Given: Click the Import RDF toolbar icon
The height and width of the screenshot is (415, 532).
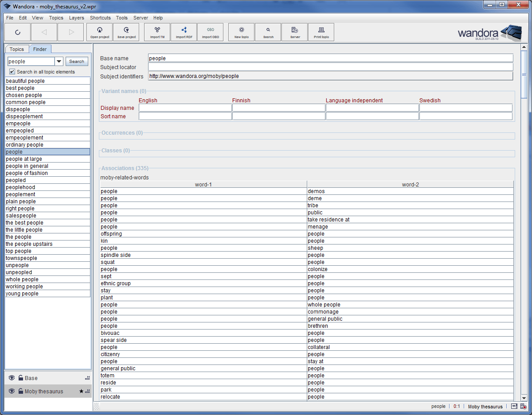Looking at the screenshot, I should click(x=184, y=31).
